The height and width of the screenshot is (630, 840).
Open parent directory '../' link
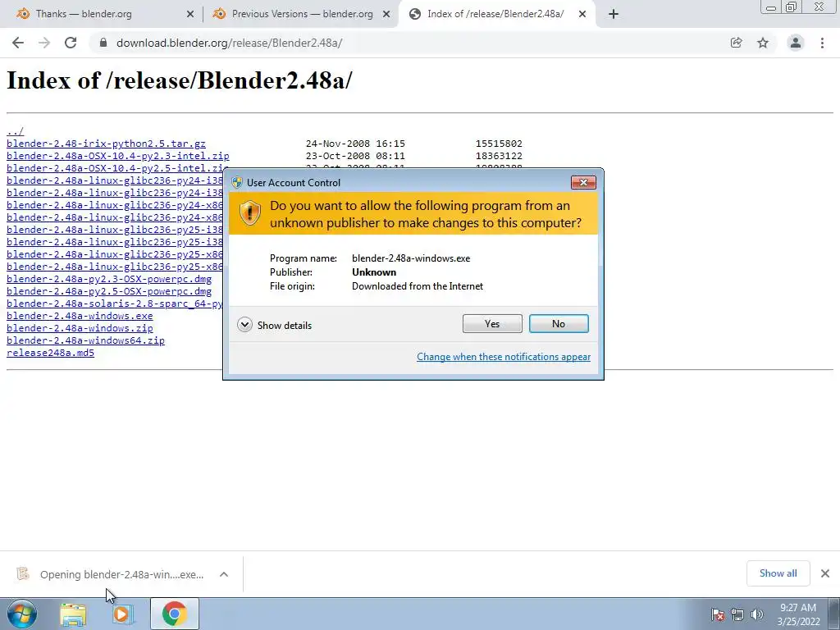15,131
